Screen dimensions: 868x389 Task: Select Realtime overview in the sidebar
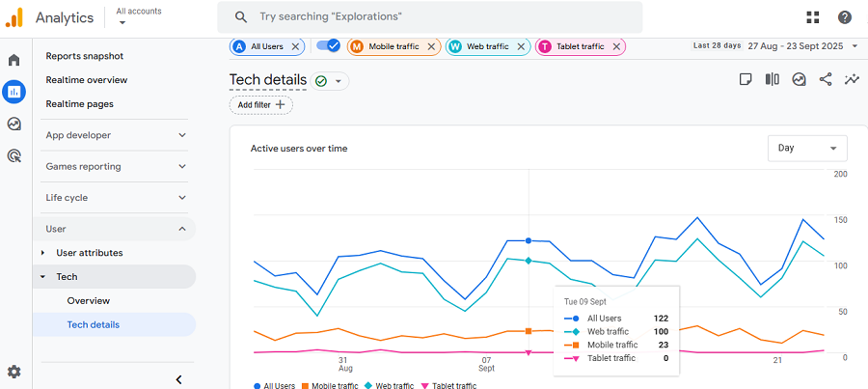tap(87, 80)
